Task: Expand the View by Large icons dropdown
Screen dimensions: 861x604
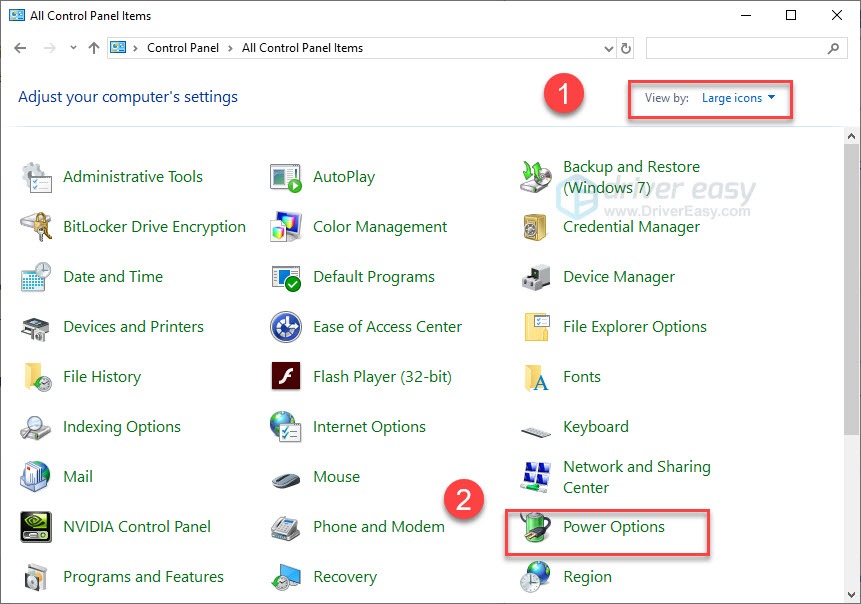Action: [x=739, y=98]
